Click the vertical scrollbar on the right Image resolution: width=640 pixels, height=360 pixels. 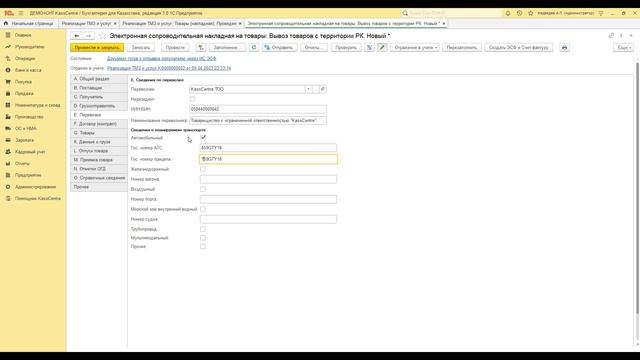[x=637, y=188]
